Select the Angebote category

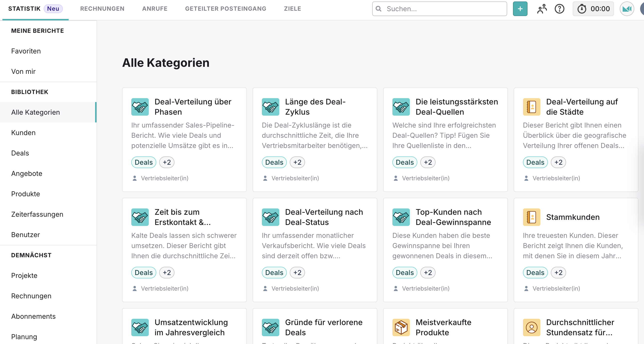(x=48, y=173)
